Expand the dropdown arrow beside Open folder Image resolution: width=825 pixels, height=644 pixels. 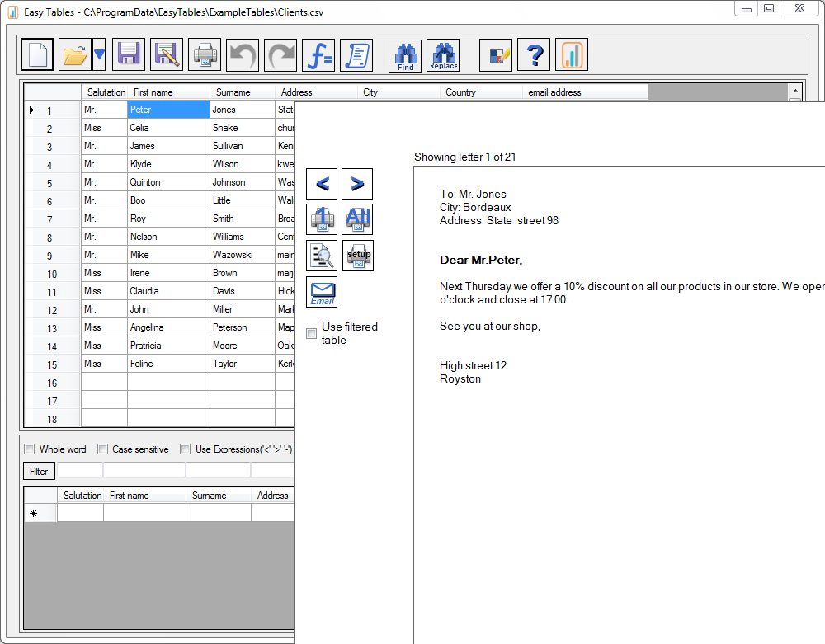[x=99, y=55]
